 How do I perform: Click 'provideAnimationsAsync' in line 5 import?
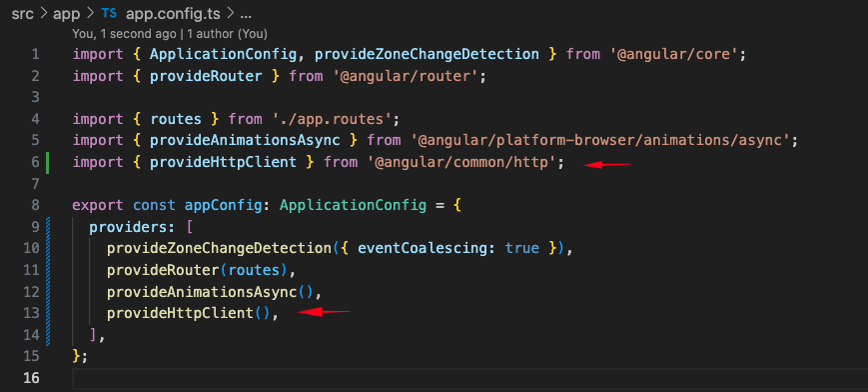point(245,141)
